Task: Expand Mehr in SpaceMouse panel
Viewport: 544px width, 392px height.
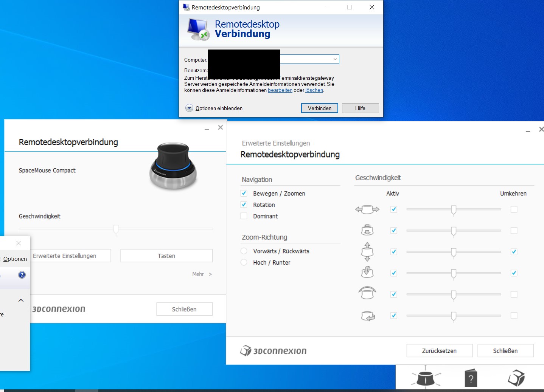Action: coord(202,274)
